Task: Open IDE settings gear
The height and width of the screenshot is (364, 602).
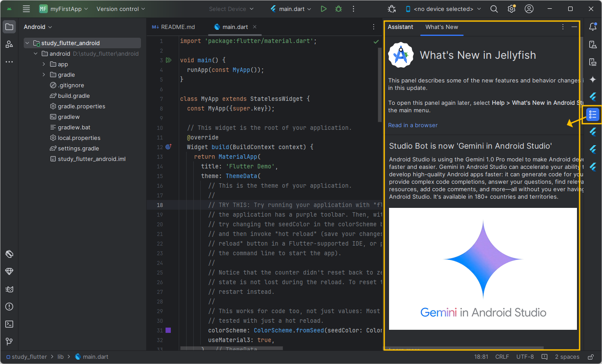Action: tap(512, 9)
